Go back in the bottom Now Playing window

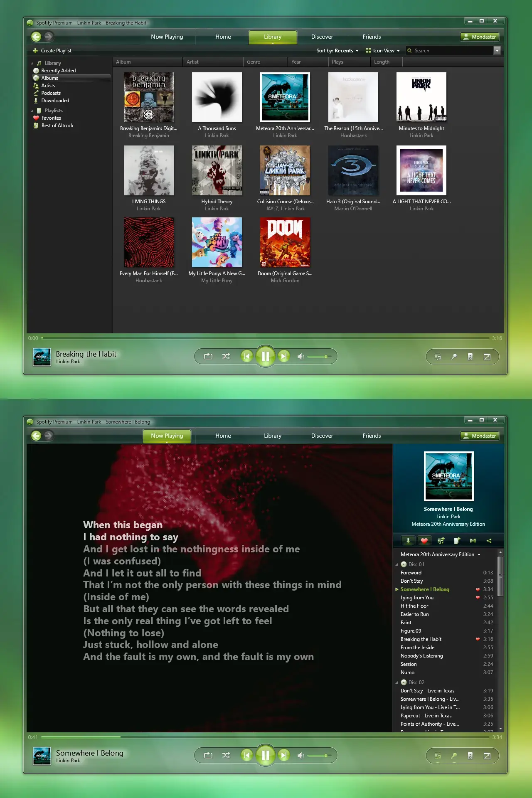pyautogui.click(x=36, y=436)
